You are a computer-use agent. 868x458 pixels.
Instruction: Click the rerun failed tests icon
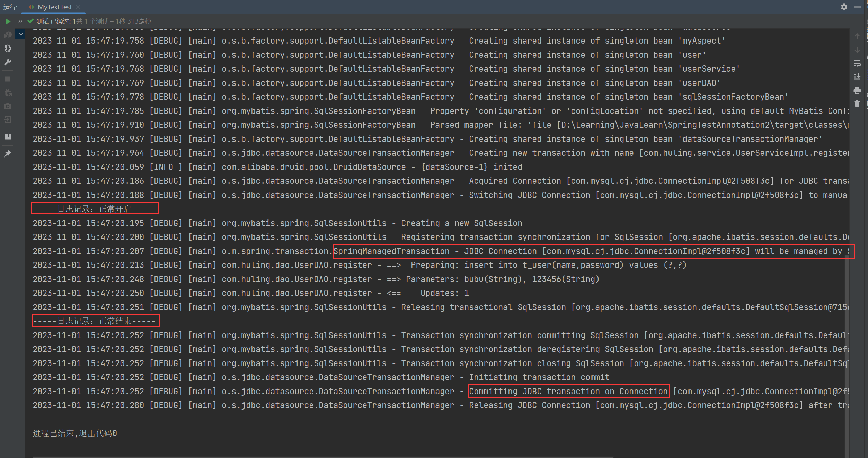[8, 35]
